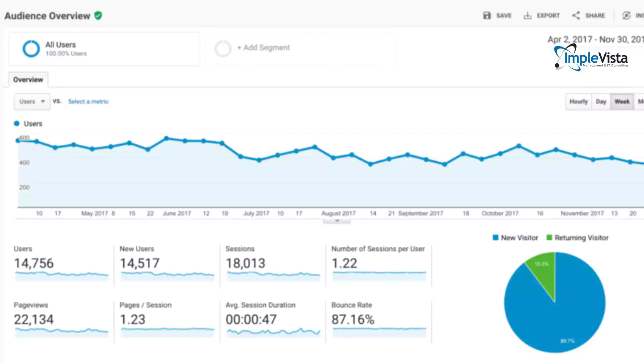Click the EXPORT button label

[x=548, y=15]
